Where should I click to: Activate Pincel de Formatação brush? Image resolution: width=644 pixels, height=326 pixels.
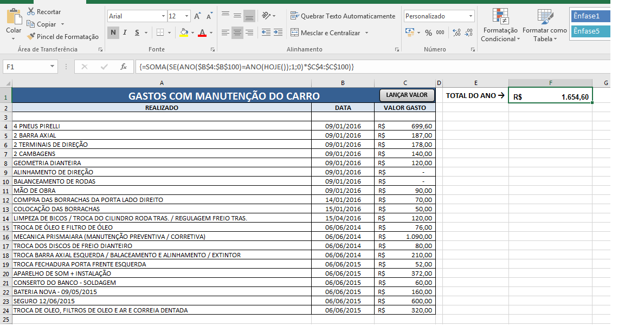63,36
